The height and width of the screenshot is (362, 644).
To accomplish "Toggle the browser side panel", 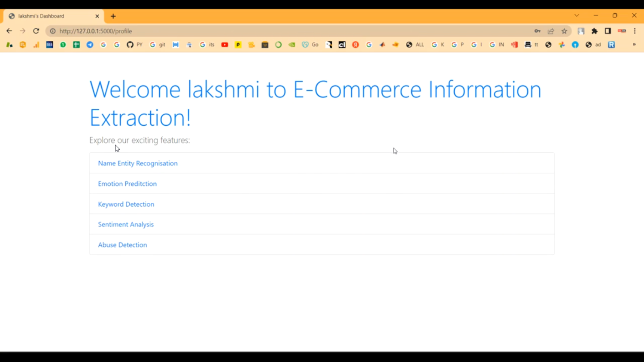I will point(608,31).
